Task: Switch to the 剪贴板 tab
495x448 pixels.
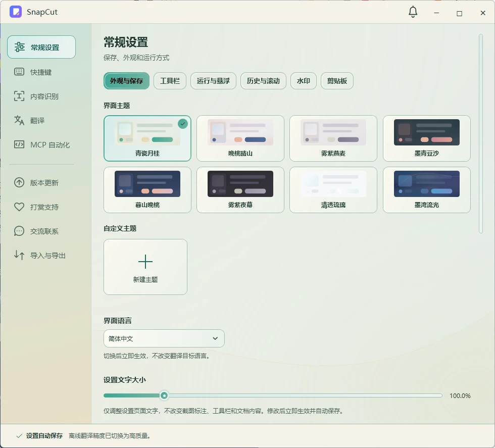Action: coord(337,81)
